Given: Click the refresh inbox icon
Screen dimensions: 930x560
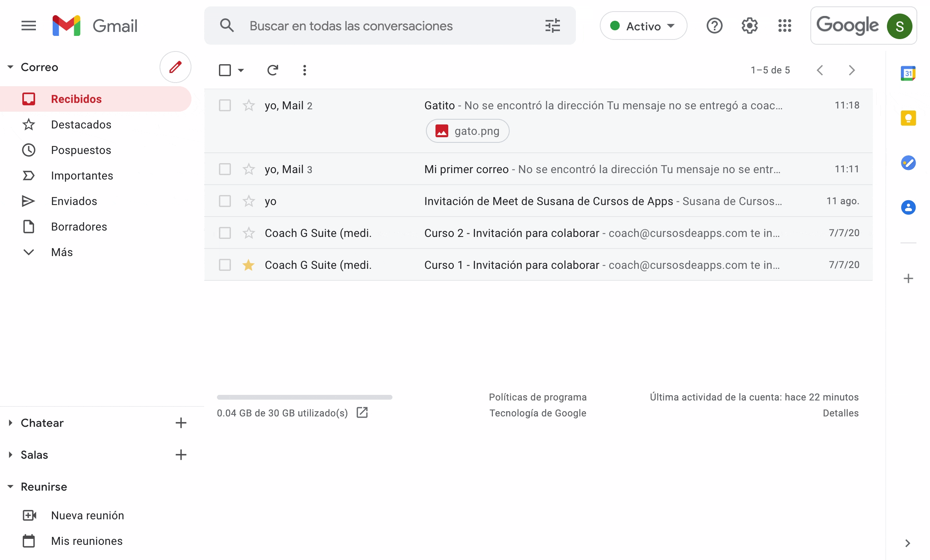Looking at the screenshot, I should (x=273, y=70).
